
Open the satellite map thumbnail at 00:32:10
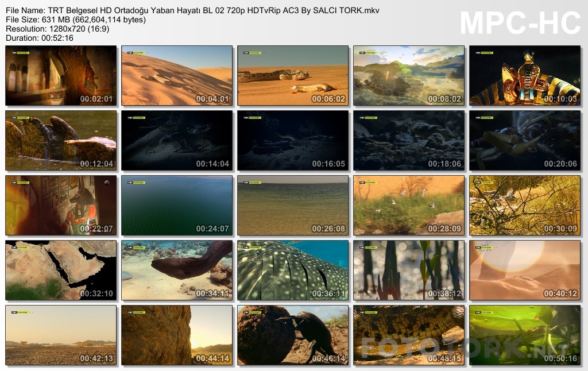[61, 270]
